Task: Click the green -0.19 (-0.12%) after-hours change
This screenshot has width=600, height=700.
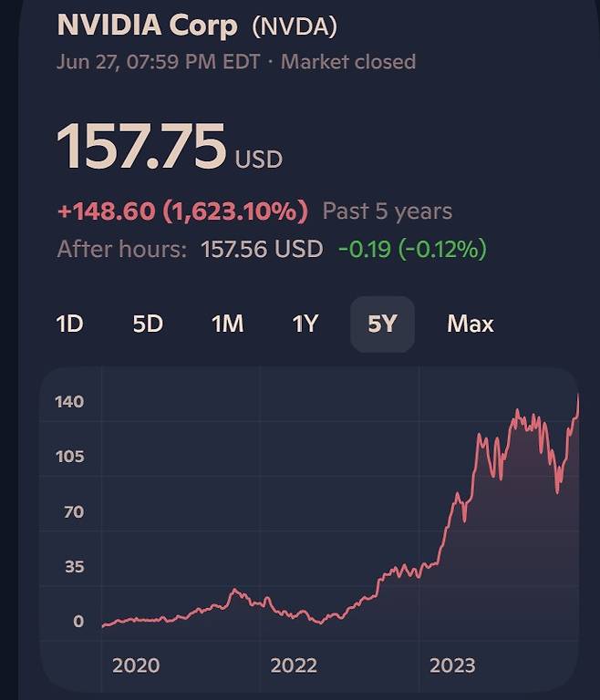Action: 412,249
